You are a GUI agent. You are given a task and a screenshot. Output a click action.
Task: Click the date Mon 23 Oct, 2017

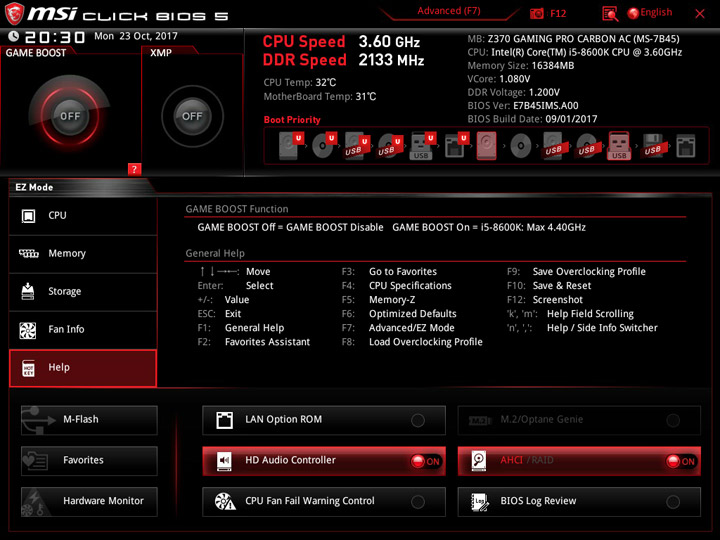pyautogui.click(x=136, y=36)
